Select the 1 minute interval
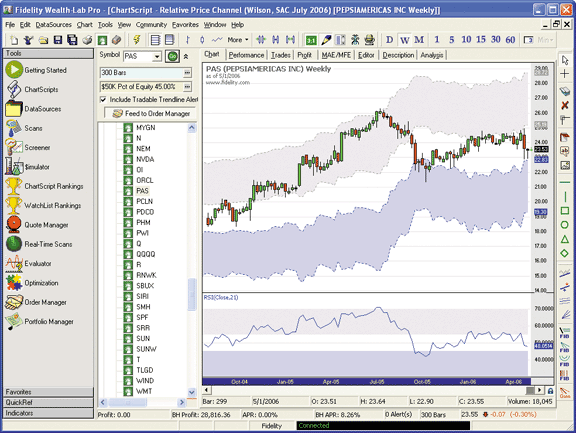The height and width of the screenshot is (433, 576). (437, 39)
